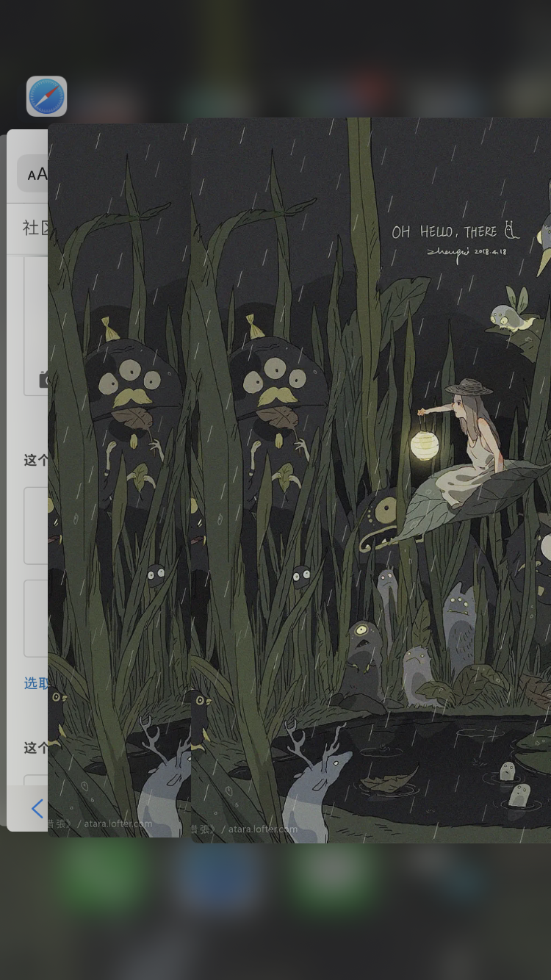Tap the Safari compass app icon
The width and height of the screenshot is (551, 980).
(x=46, y=96)
